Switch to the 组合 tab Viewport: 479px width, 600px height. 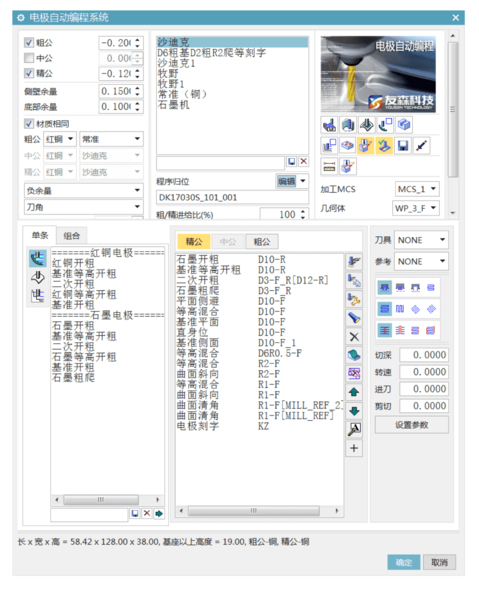(x=72, y=236)
